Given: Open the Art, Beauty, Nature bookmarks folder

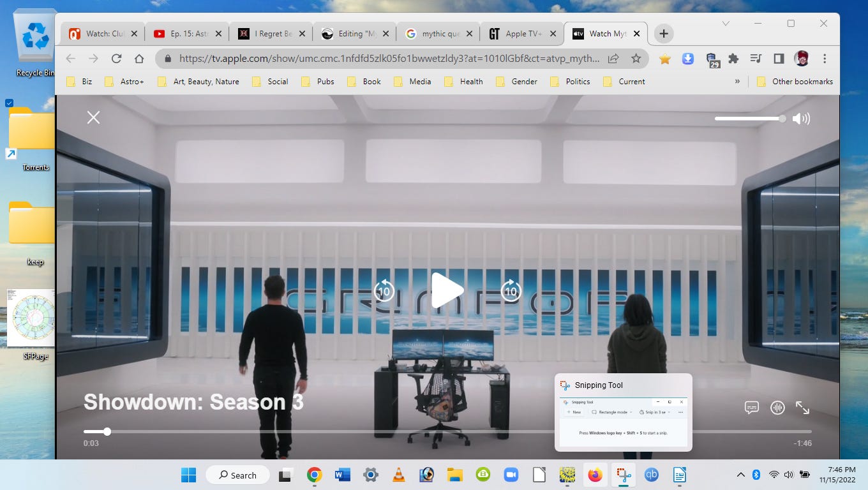Looking at the screenshot, I should pyautogui.click(x=198, y=82).
